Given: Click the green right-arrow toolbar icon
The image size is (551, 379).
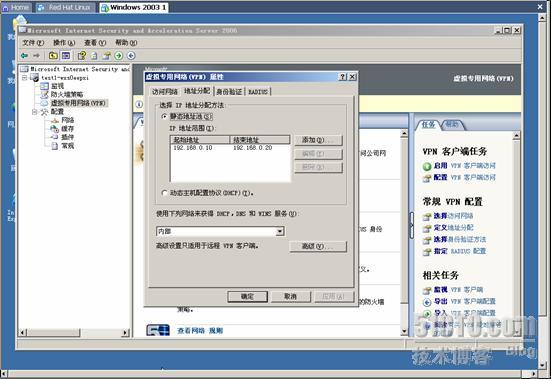Looking at the screenshot, I should 119,55.
